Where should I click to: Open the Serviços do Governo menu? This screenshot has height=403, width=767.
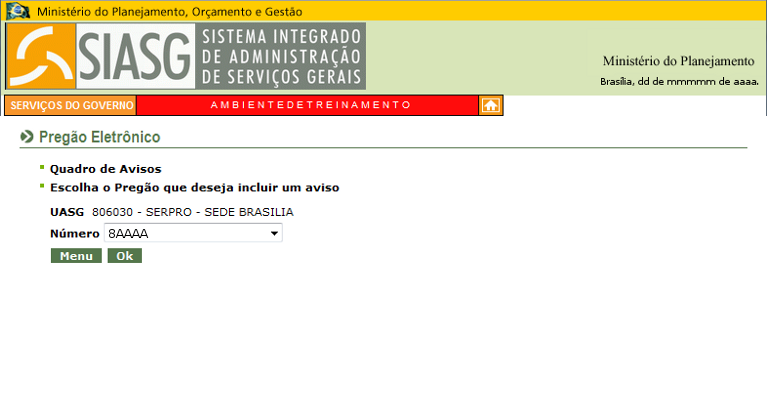[x=71, y=105]
